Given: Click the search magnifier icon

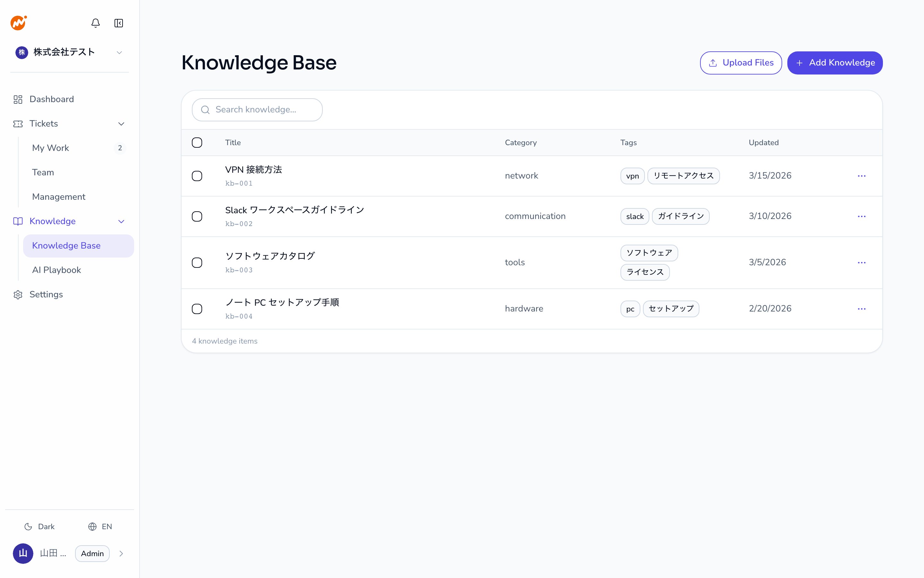Looking at the screenshot, I should point(205,110).
